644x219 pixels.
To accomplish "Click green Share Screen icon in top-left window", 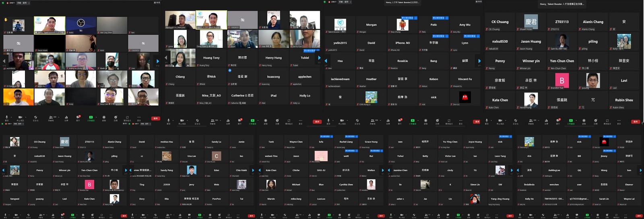I will (91, 117).
